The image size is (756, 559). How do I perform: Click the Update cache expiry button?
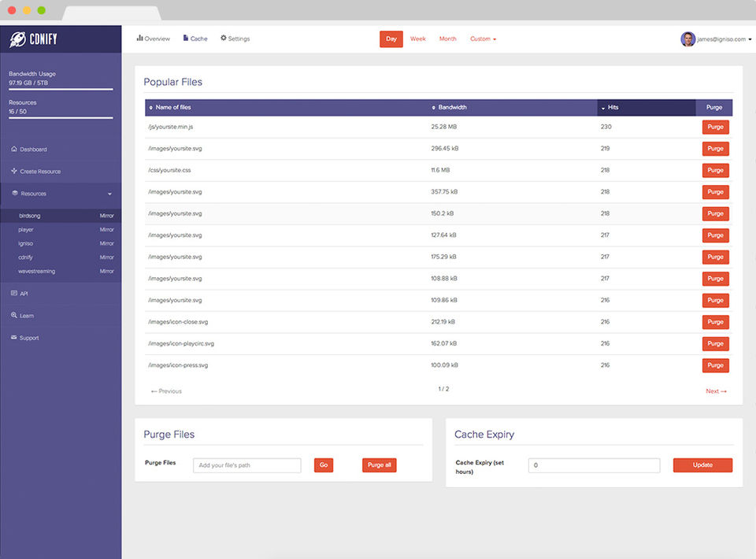coord(702,465)
